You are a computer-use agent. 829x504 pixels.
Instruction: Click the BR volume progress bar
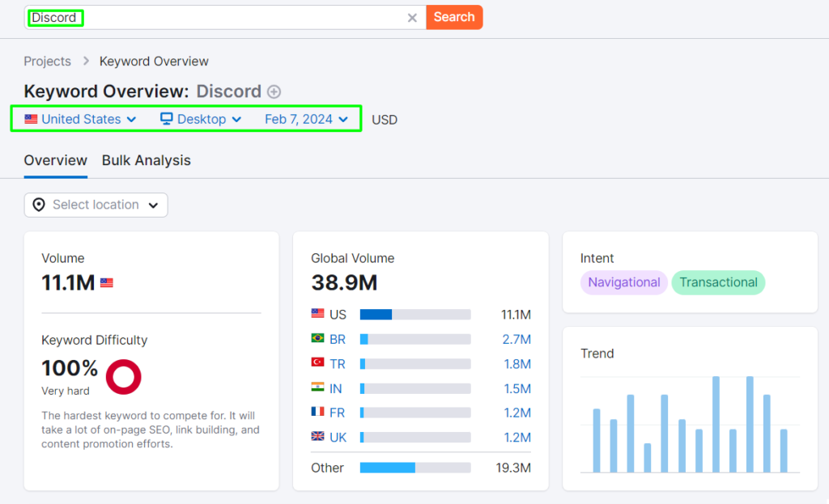pyautogui.click(x=415, y=339)
